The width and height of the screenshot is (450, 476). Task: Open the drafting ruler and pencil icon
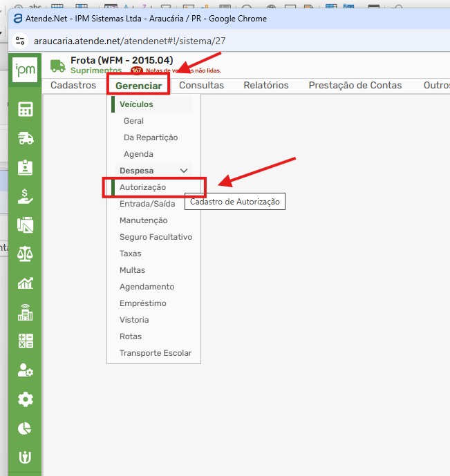tap(25, 225)
